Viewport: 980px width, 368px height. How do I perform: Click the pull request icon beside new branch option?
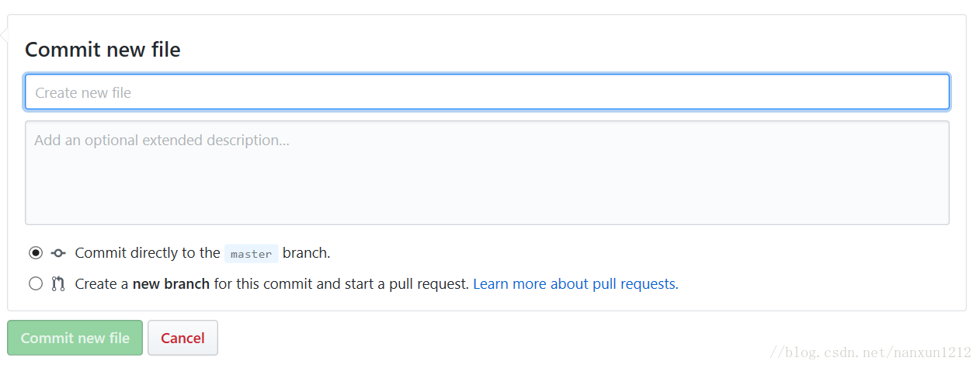[58, 284]
